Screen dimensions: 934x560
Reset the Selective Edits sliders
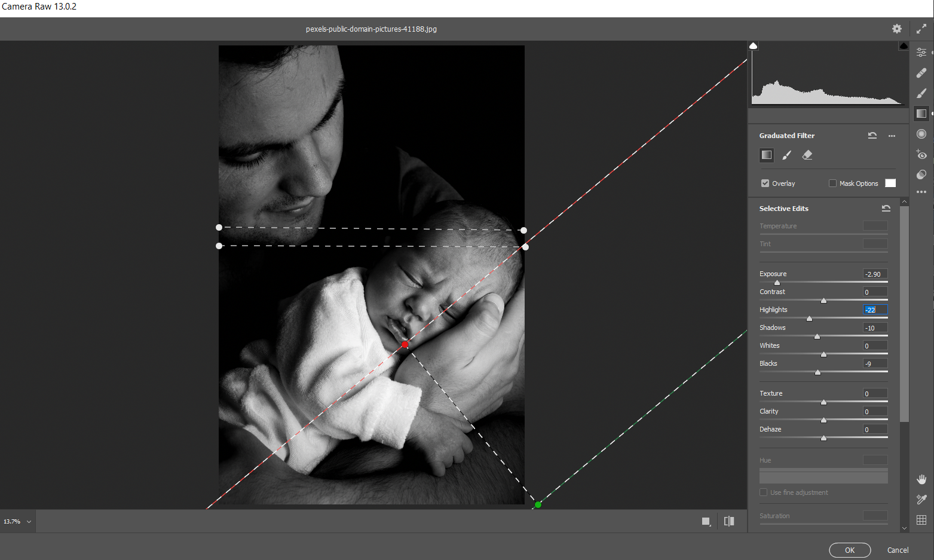tap(886, 209)
